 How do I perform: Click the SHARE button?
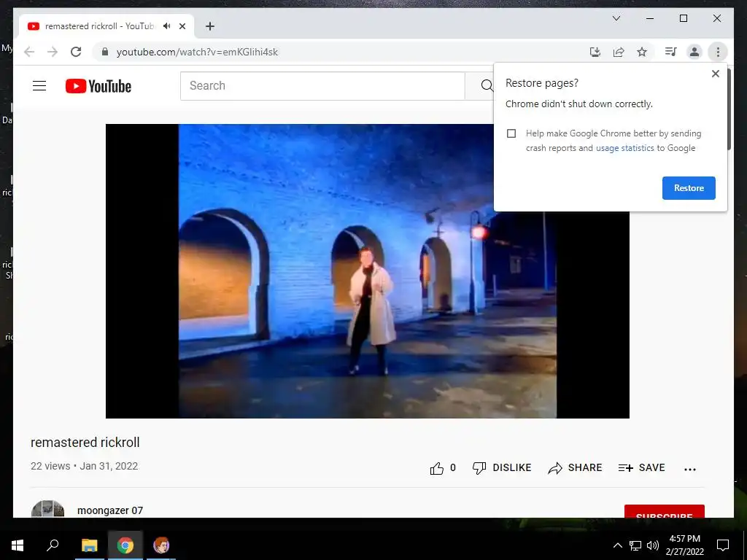tap(575, 467)
